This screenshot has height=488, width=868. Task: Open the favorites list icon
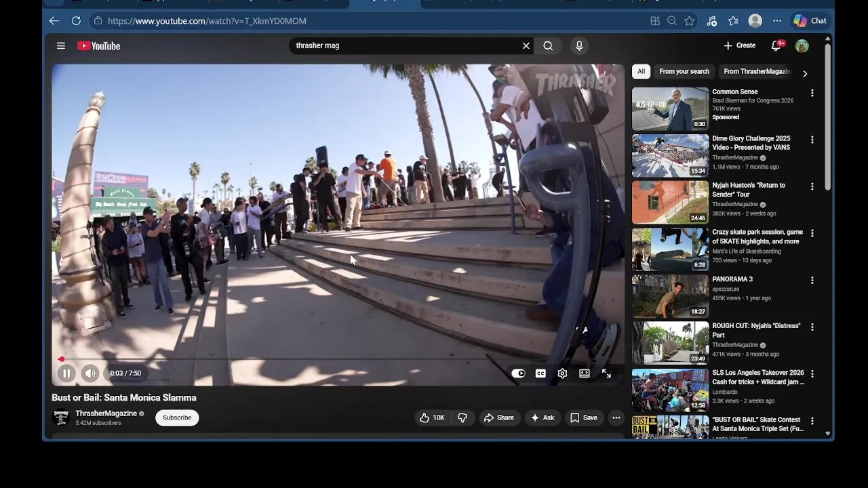tap(734, 21)
